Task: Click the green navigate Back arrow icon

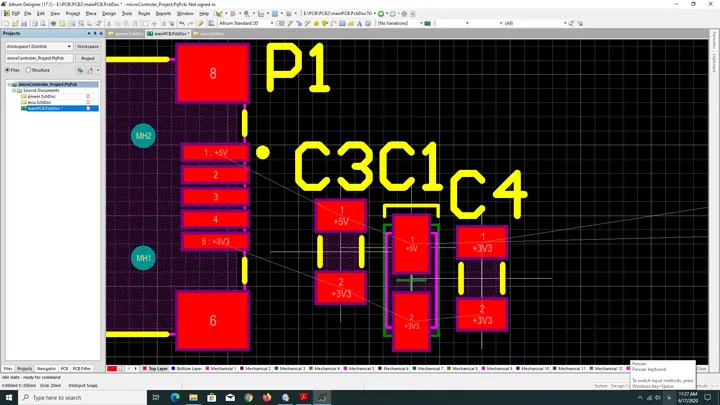Action: pyautogui.click(x=381, y=14)
